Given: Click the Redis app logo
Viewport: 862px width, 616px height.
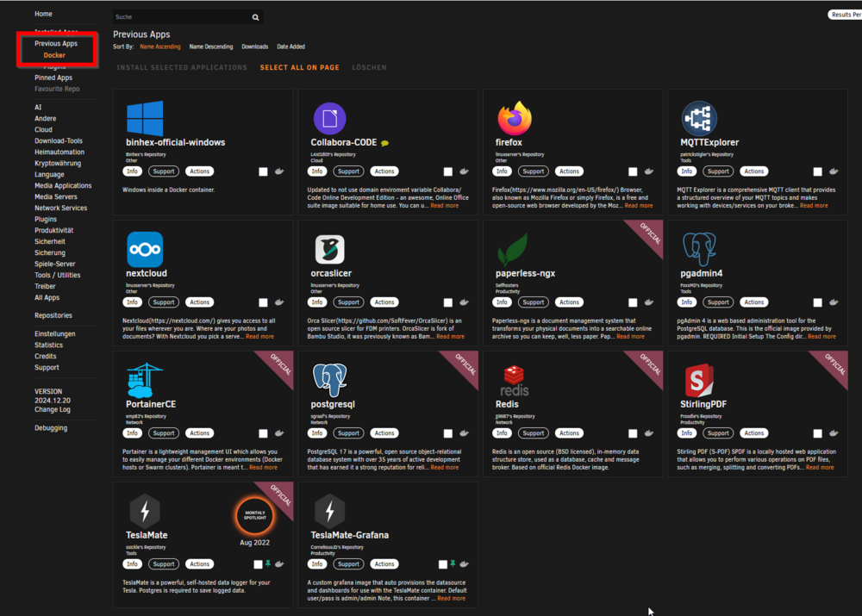Looking at the screenshot, I should tap(514, 381).
